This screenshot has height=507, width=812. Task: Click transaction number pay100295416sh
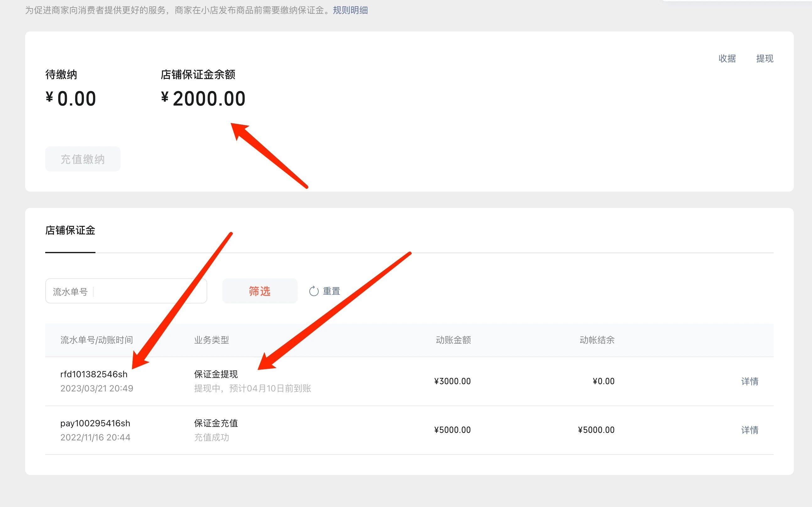pyautogui.click(x=95, y=423)
